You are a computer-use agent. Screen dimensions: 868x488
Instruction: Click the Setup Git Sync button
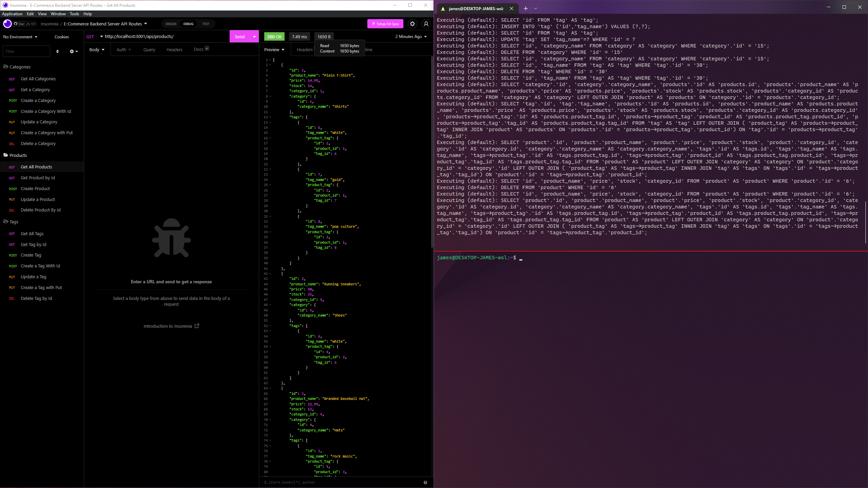(x=385, y=24)
